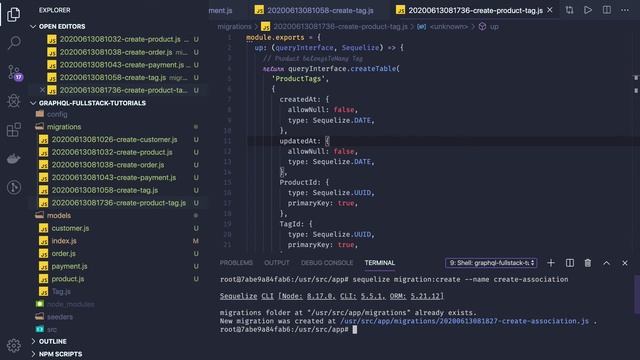This screenshot has height=360, width=640.
Task: Split the editor to the right
Action: coord(607,10)
